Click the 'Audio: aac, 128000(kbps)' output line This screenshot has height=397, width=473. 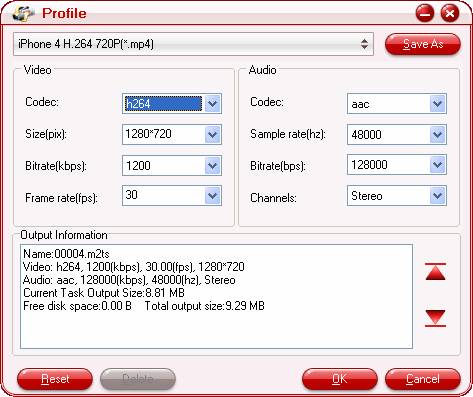(129, 280)
